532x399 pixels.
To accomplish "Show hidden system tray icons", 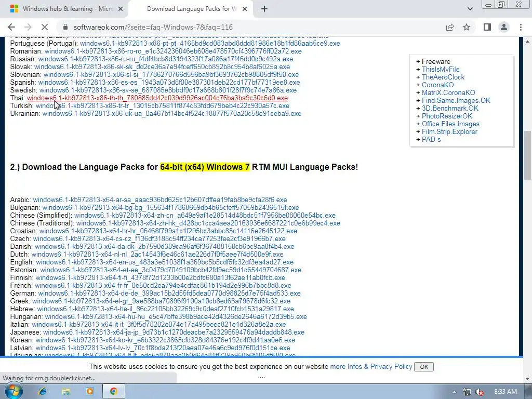I will 454,392.
